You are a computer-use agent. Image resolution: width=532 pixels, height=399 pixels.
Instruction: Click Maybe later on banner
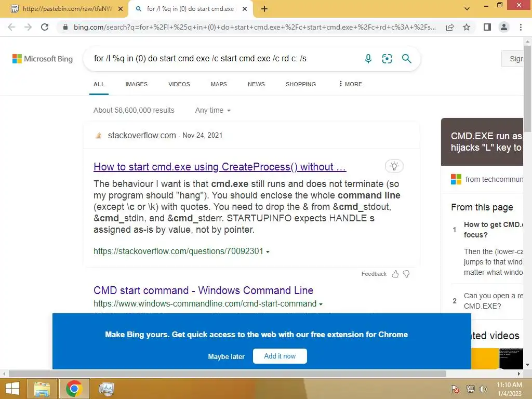(x=227, y=356)
